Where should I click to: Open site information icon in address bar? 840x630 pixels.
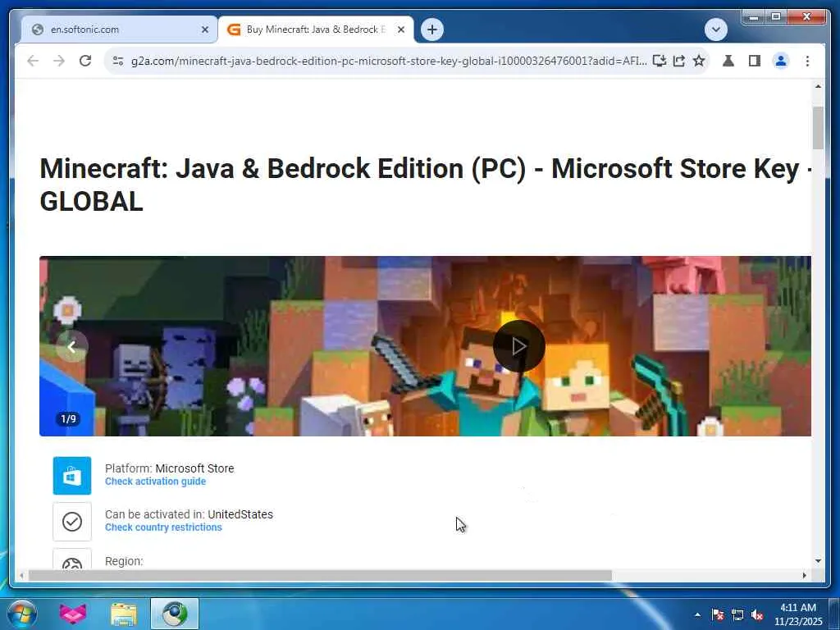(118, 61)
